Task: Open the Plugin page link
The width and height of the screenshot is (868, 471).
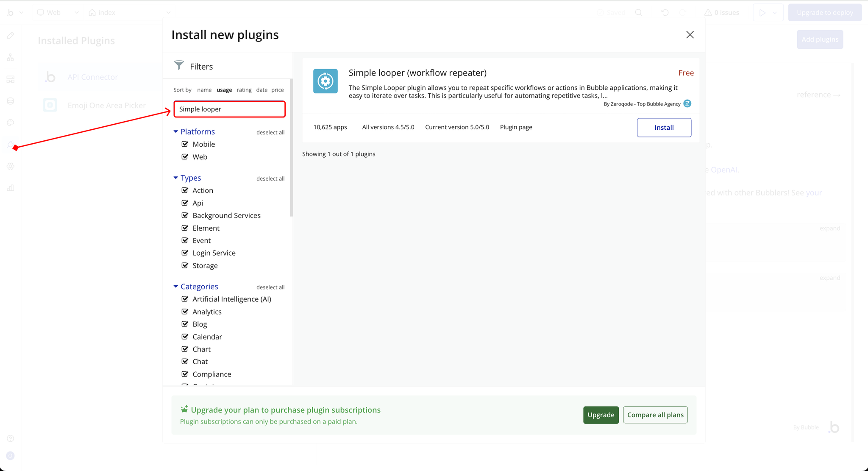Action: click(516, 127)
